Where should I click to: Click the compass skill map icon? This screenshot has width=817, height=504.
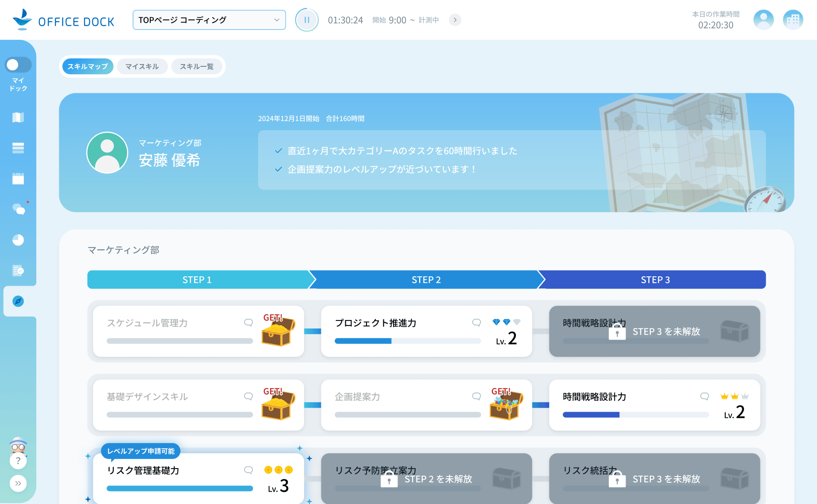point(18,301)
